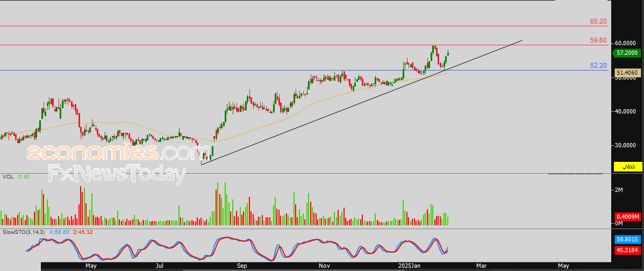This screenshot has width=644, height=271.
Task: Click the green 57.2000 current price tag
Action: coord(626,53)
